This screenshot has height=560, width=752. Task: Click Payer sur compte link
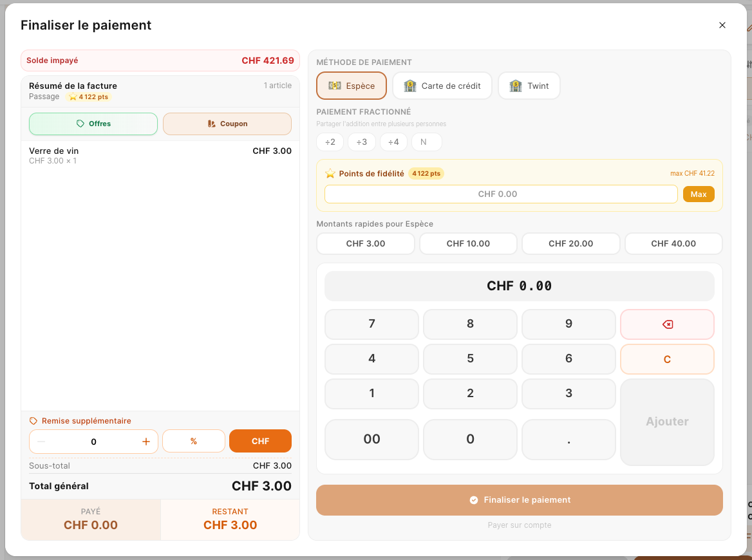[x=520, y=525]
